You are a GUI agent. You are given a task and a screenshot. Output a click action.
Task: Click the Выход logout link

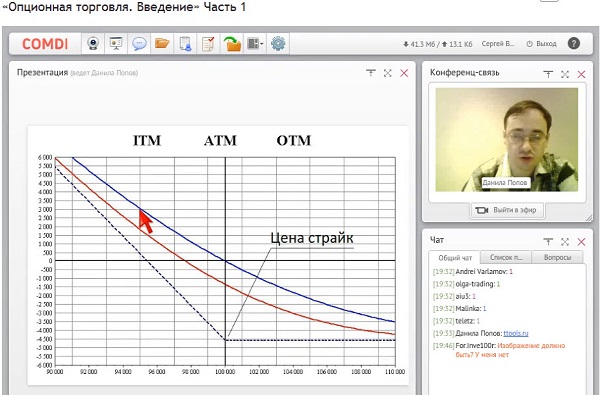click(x=541, y=44)
